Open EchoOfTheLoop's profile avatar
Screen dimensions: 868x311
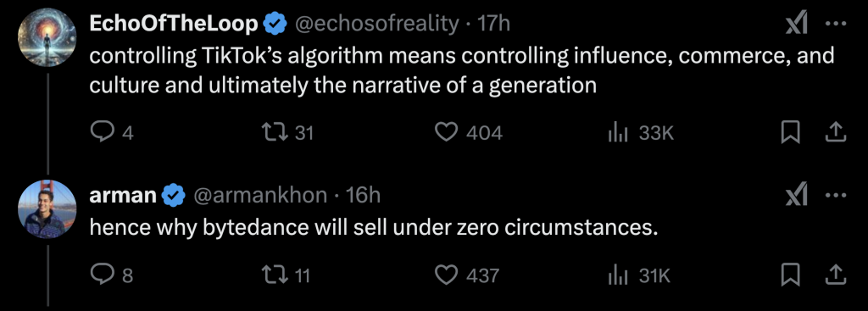pyautogui.click(x=47, y=36)
